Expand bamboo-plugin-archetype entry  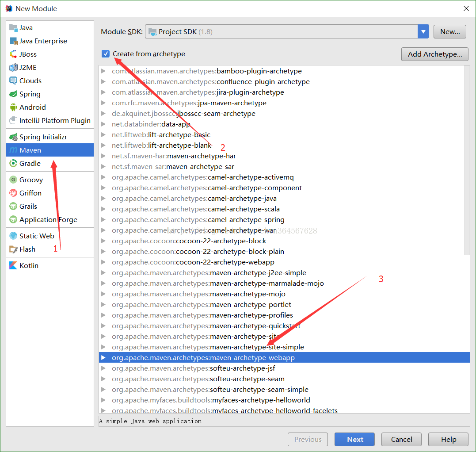click(x=103, y=71)
